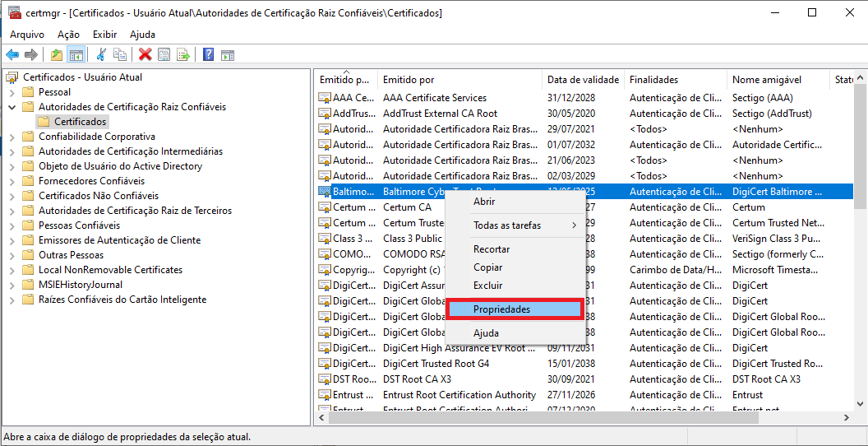Toggle the Show/Hide Action Pane icon

coord(228,55)
